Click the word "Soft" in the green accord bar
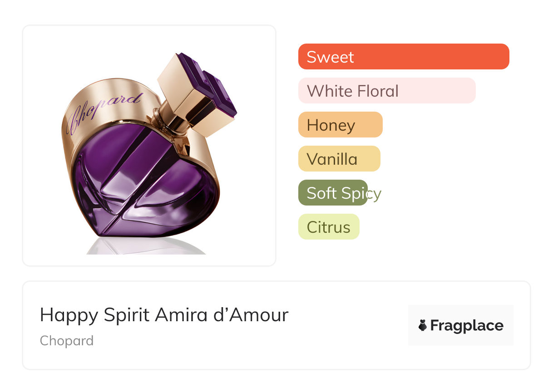553x392 pixels. click(322, 193)
